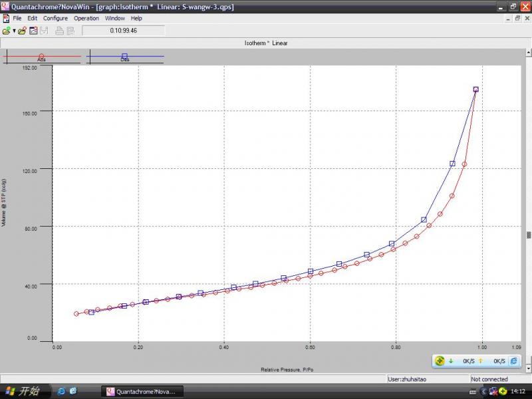
Task: Click the graph image icon in toolbar
Action: tap(33, 31)
